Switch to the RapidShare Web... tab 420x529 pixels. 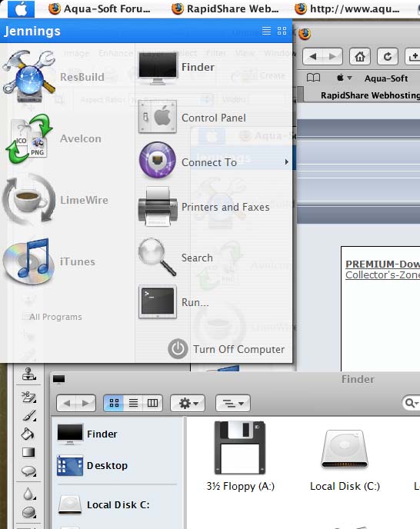[x=225, y=8]
